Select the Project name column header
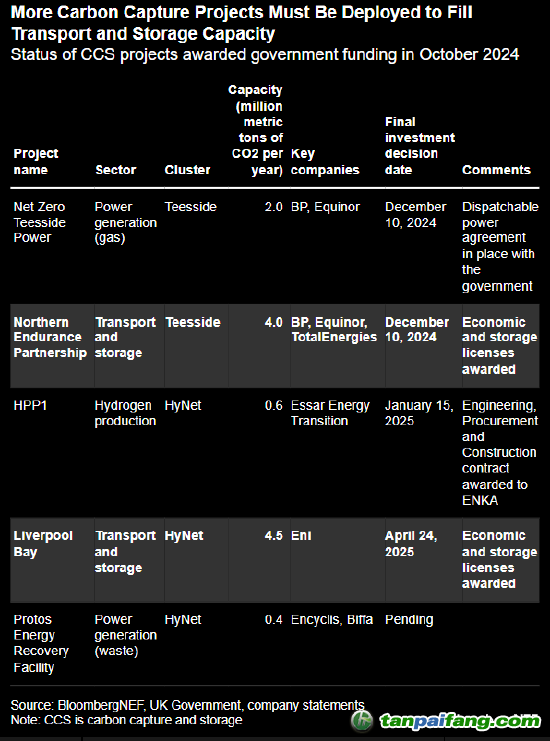The image size is (550, 741). click(x=36, y=162)
